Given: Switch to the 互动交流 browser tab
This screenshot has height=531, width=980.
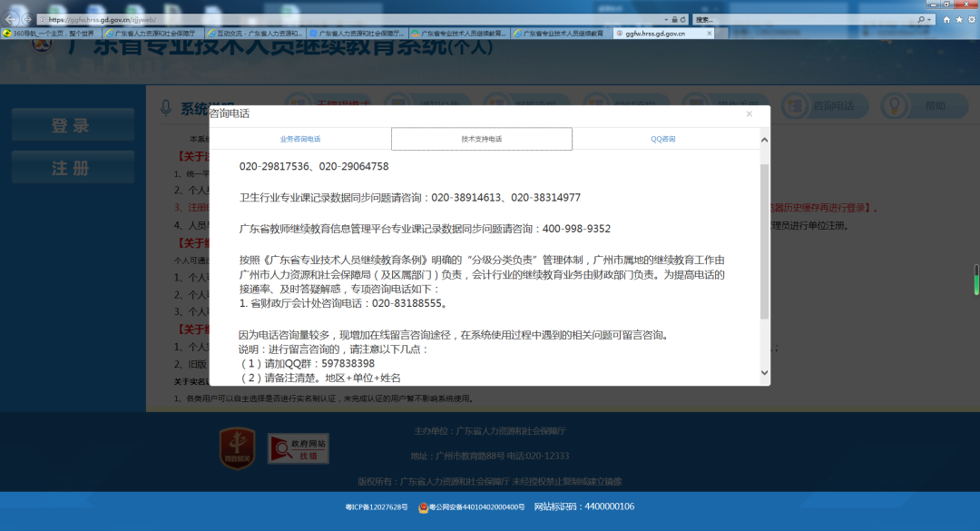Looking at the screenshot, I should 255,34.
